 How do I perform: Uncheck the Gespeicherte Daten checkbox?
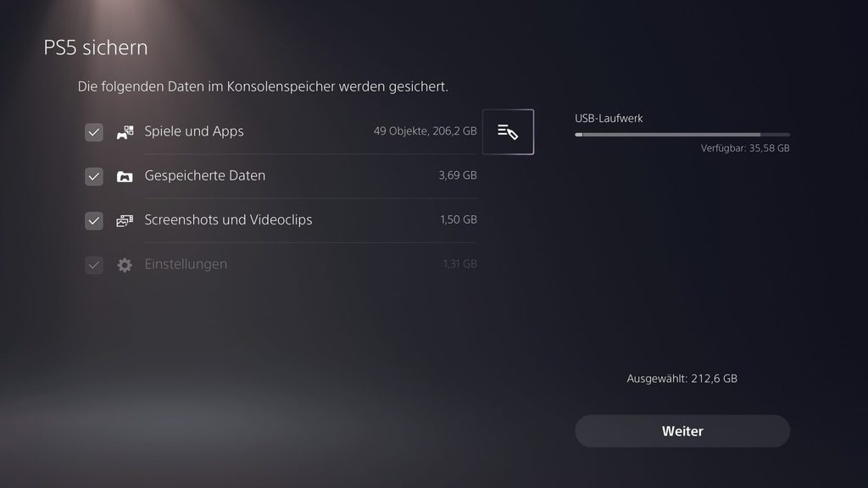point(93,176)
